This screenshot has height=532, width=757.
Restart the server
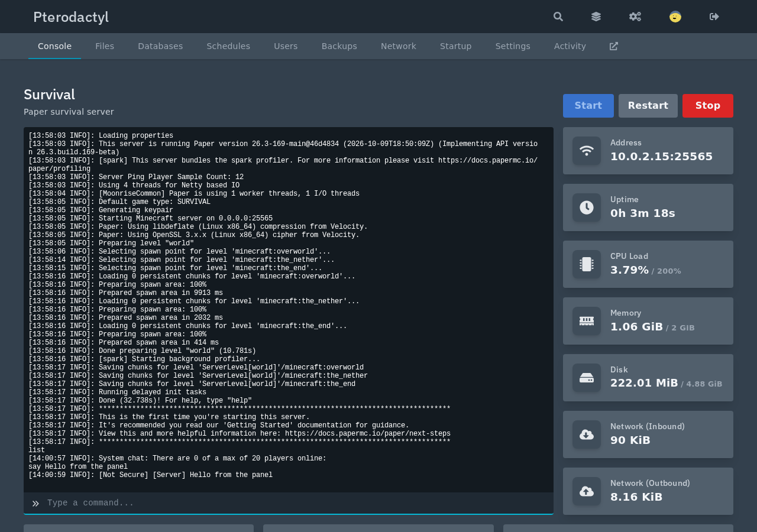pyautogui.click(x=648, y=106)
